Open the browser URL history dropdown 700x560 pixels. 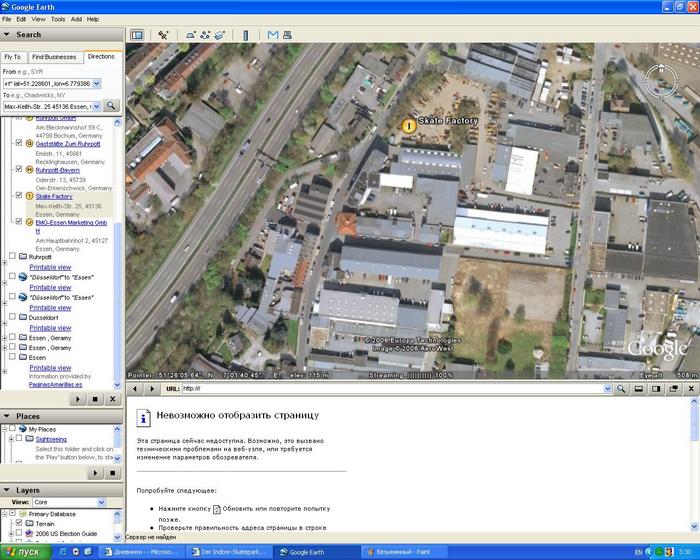[608, 389]
